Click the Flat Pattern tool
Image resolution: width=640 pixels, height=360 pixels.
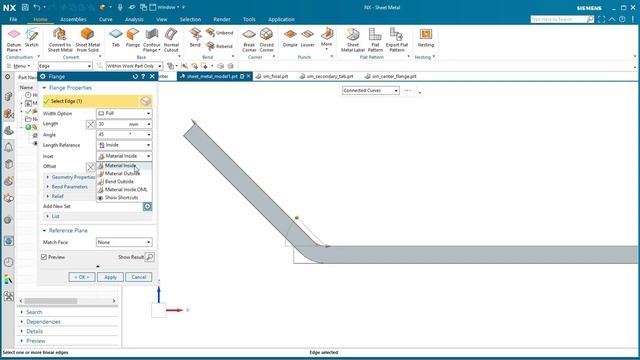375,40
